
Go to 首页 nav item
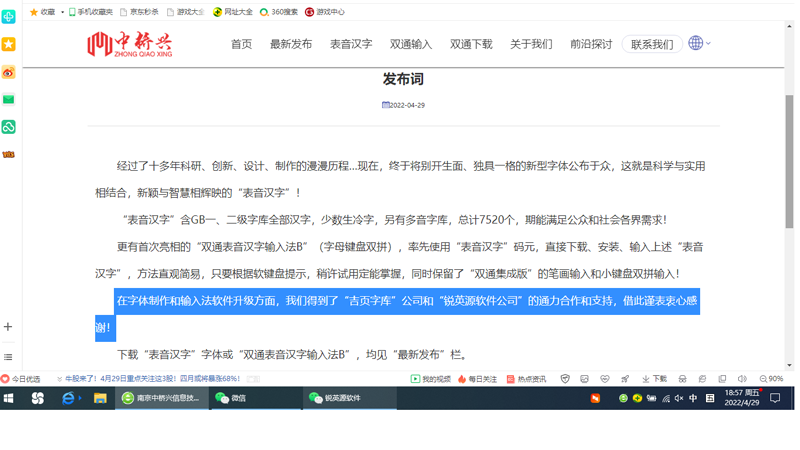pyautogui.click(x=241, y=44)
